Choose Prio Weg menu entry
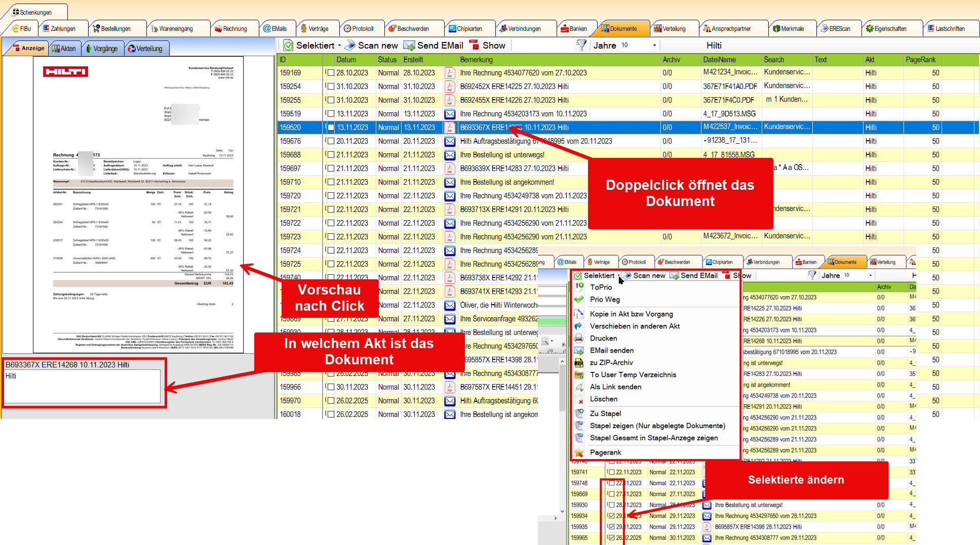The width and height of the screenshot is (980, 545). coord(605,299)
